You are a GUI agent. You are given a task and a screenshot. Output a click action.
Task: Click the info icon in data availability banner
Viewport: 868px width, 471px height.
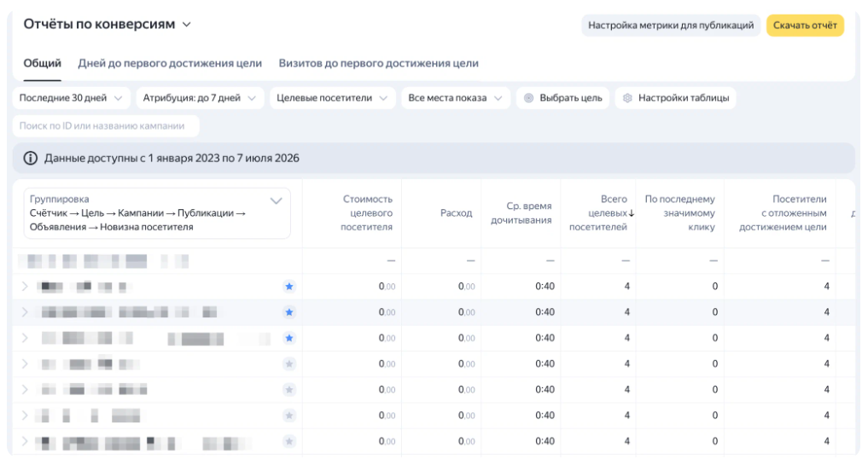31,159
